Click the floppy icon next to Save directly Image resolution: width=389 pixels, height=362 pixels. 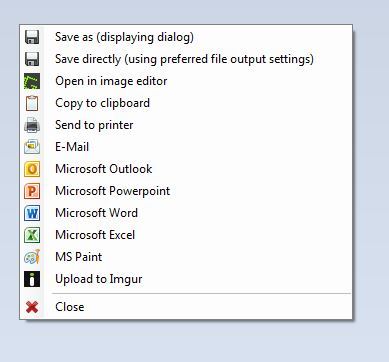click(x=32, y=59)
